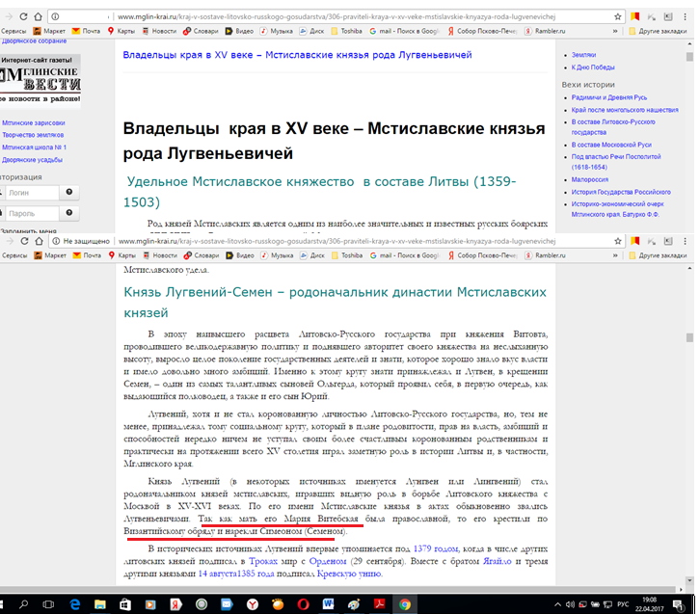This screenshot has height=614, width=700.
Task: Open the 'Видео' bookmark in upper browser window
Action: tap(239, 31)
